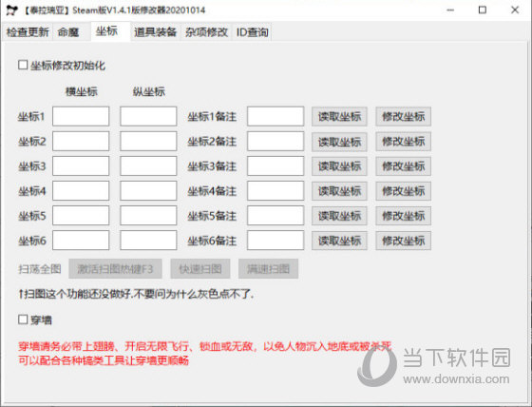Click 修改坐标 button for 坐标3
This screenshot has width=532, height=407.
403,166
